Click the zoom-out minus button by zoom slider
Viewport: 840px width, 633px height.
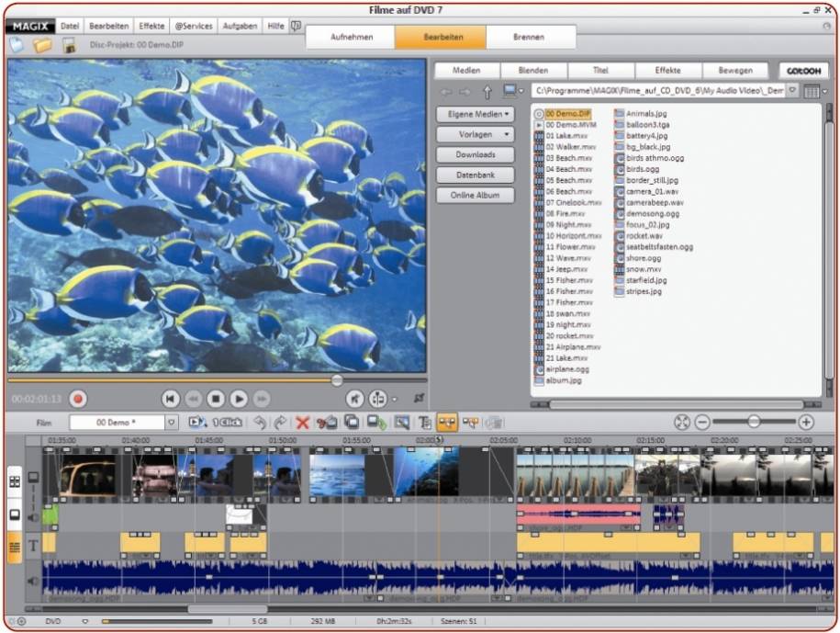coord(702,423)
